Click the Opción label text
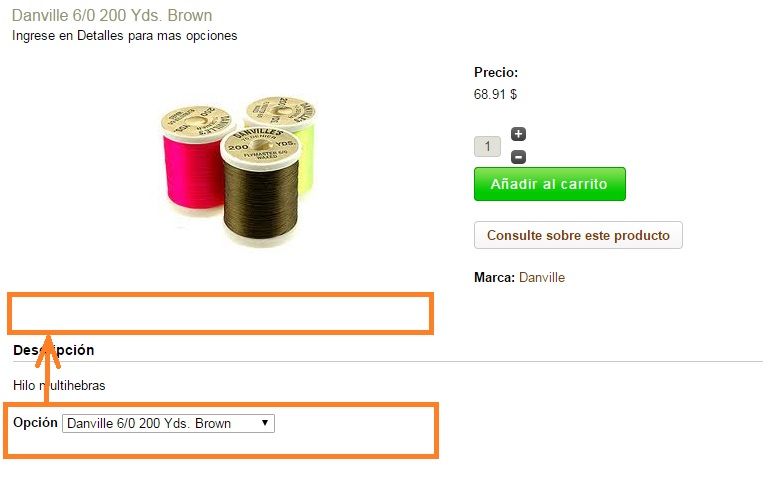 point(35,422)
